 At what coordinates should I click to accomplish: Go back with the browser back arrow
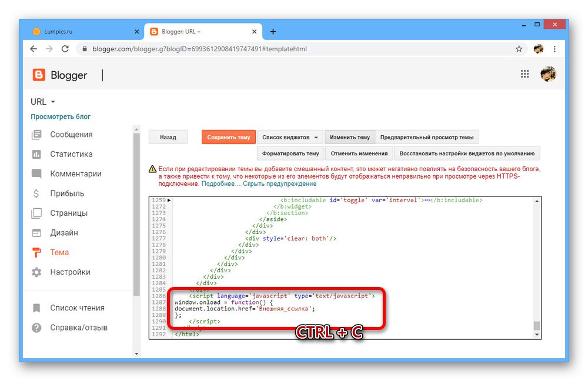(x=34, y=49)
